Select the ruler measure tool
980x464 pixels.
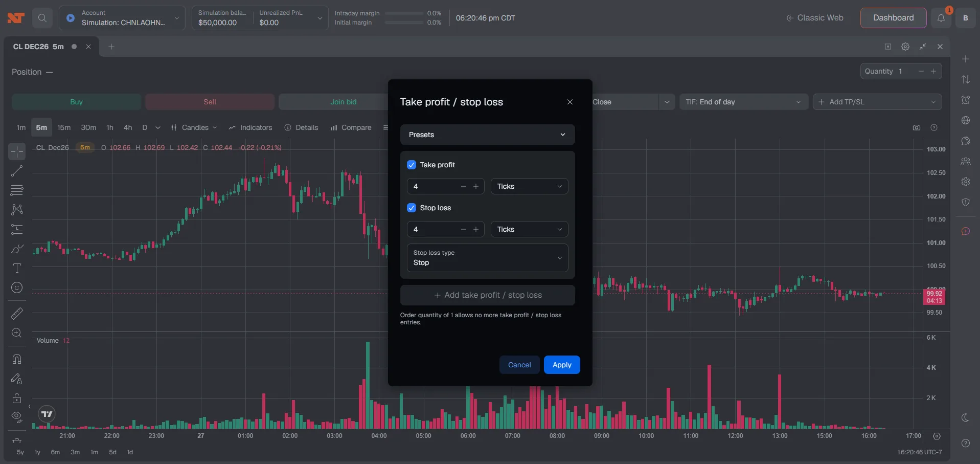[17, 313]
